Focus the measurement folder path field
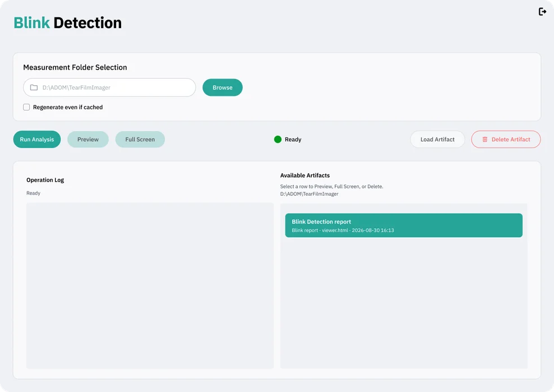This screenshot has width=554, height=392. tap(109, 87)
